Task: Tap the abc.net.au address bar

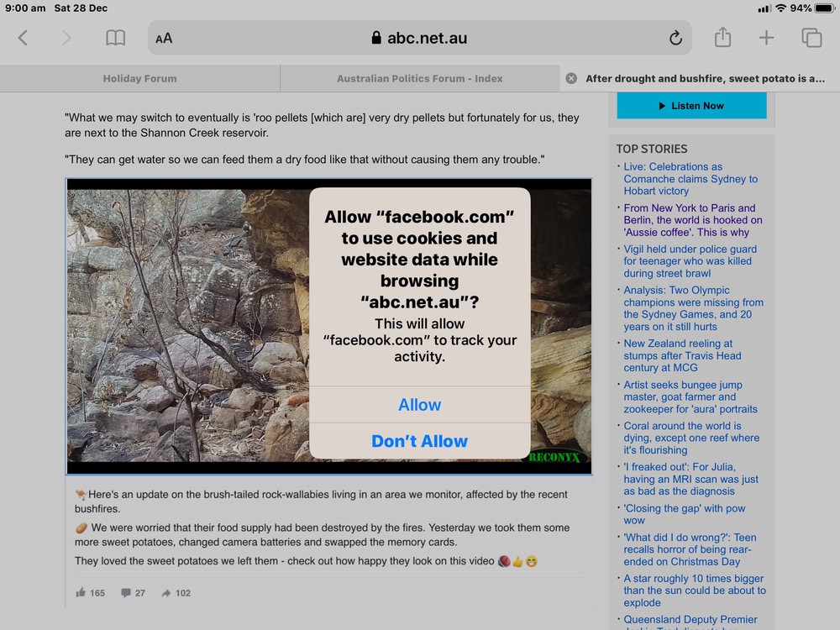Action: pyautogui.click(x=419, y=38)
